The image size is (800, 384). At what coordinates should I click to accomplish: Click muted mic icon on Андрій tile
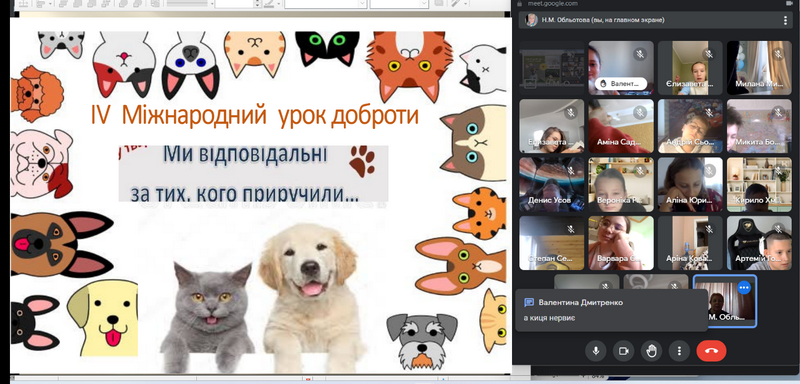coord(709,112)
